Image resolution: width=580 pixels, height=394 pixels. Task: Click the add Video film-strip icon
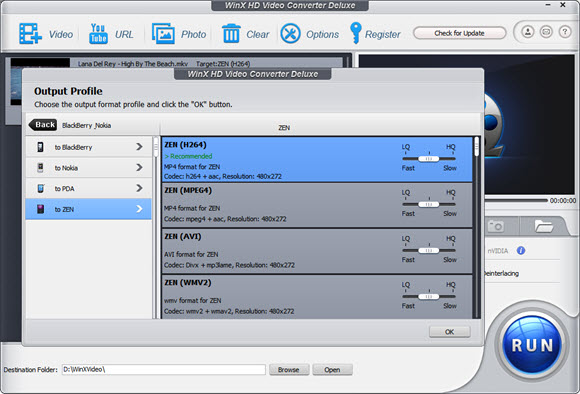click(x=30, y=34)
